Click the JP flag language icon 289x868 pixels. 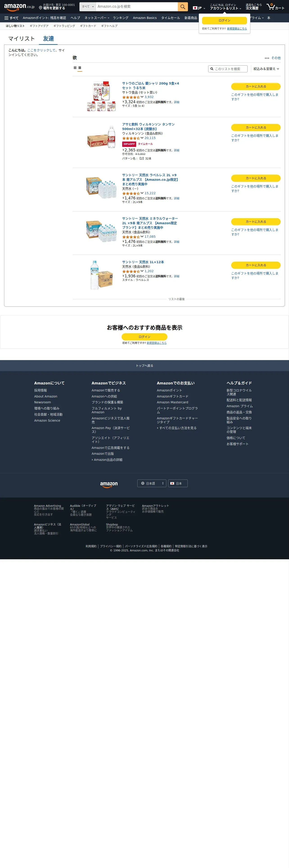click(x=199, y=8)
